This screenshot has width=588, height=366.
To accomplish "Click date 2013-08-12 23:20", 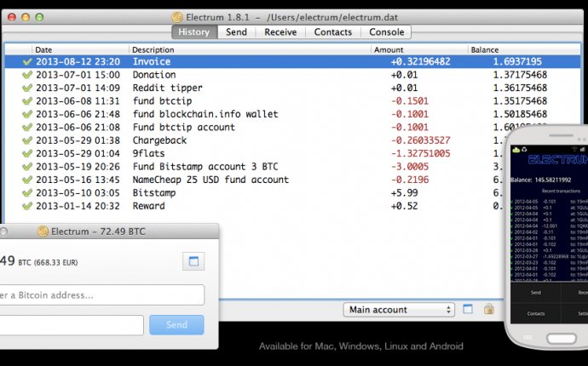I will tap(78, 62).
